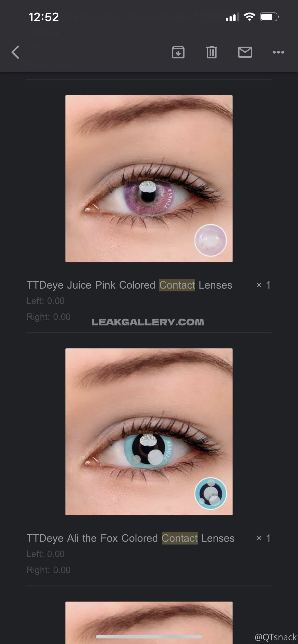Open the three-dots more options menu
Viewport: 298px width, 644px height.
point(278,52)
